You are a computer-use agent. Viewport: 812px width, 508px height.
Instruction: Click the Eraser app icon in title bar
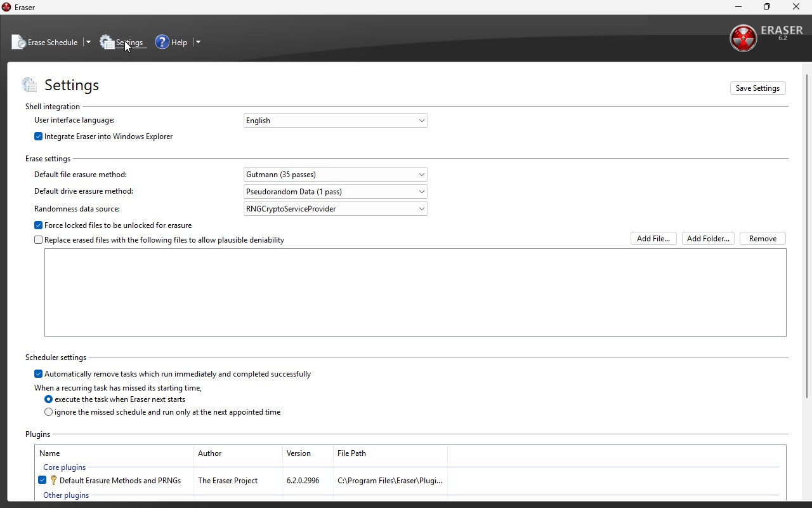tap(6, 7)
